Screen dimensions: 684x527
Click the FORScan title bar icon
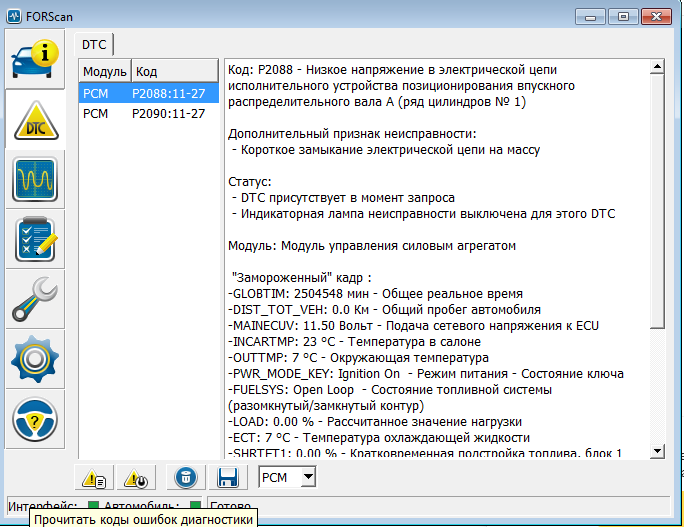coord(14,17)
